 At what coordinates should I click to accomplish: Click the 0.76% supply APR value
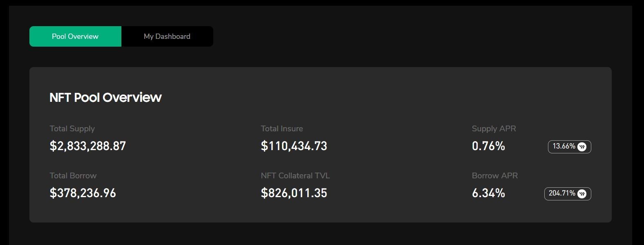click(489, 146)
